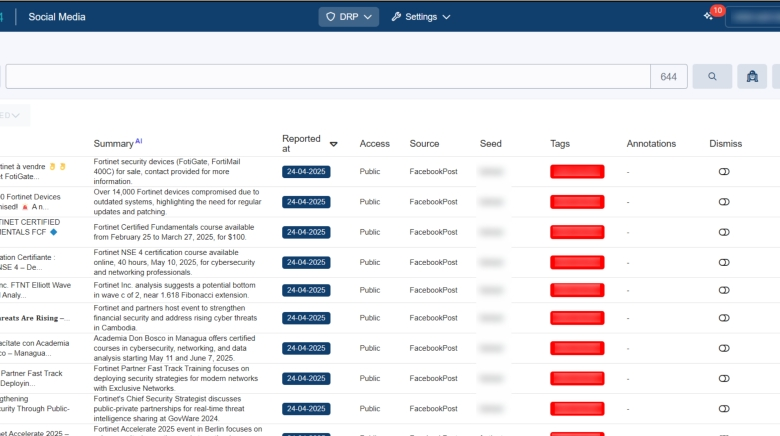Open the Settings dropdown menu
This screenshot has height=436, width=780.
(421, 17)
